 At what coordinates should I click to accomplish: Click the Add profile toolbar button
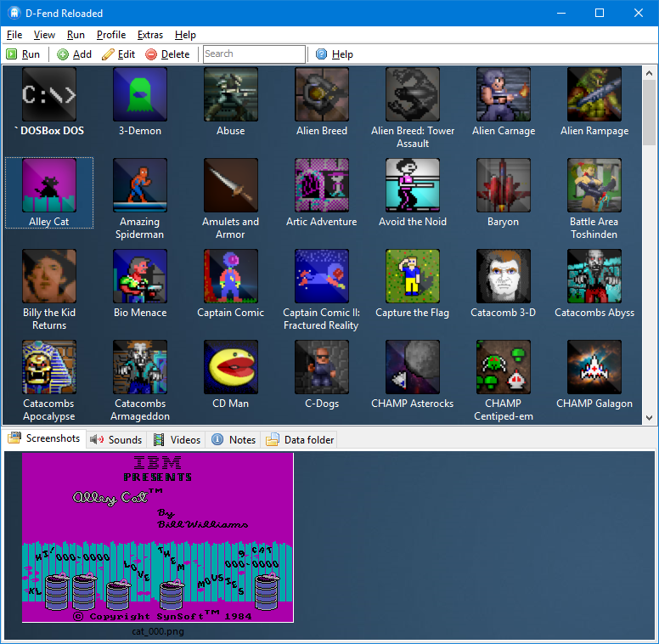(x=74, y=54)
